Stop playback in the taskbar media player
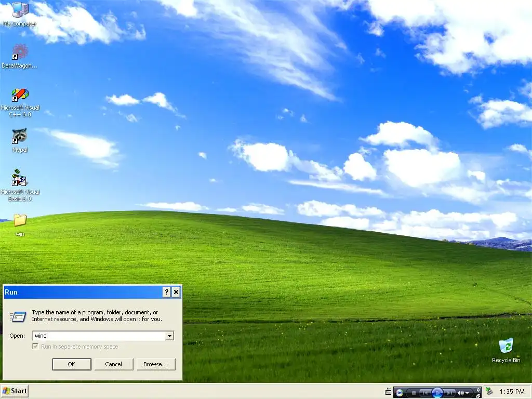532x399 pixels. coord(414,393)
